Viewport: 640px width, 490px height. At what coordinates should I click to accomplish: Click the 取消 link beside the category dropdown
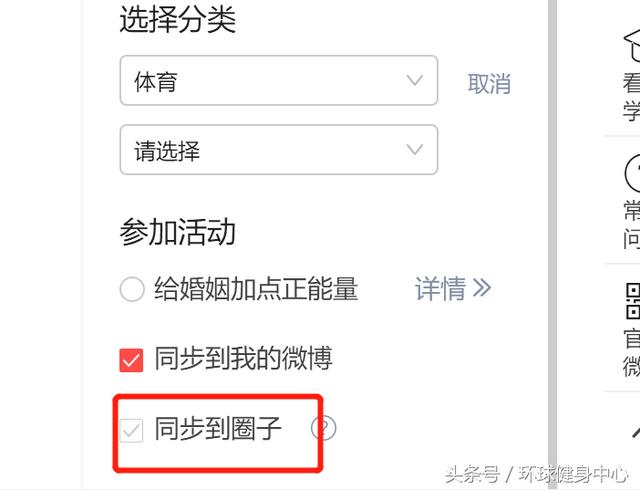489,84
